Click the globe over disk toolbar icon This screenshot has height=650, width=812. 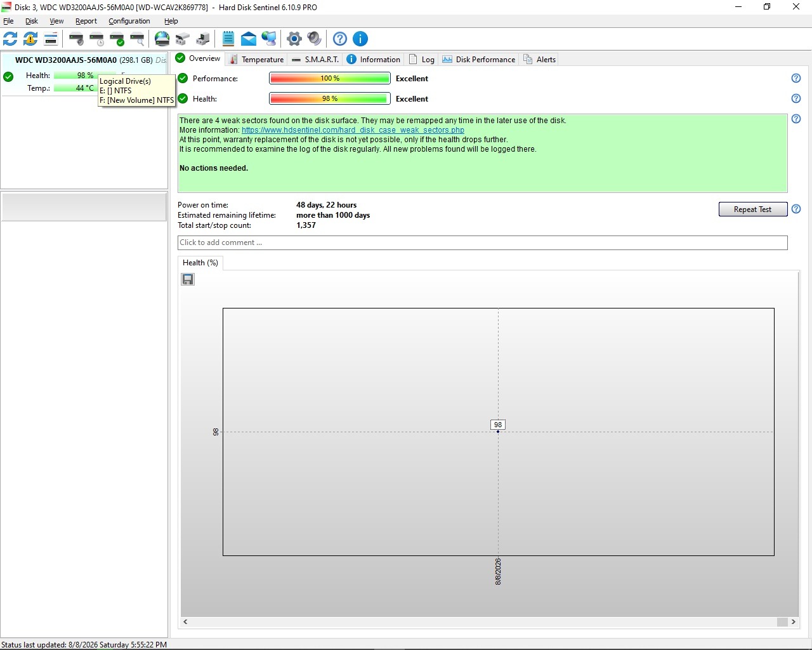pyautogui.click(x=162, y=39)
